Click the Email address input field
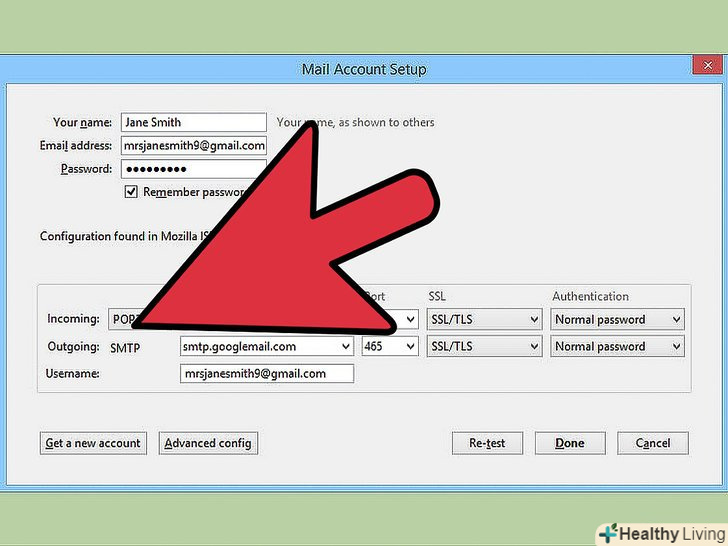 click(x=194, y=145)
